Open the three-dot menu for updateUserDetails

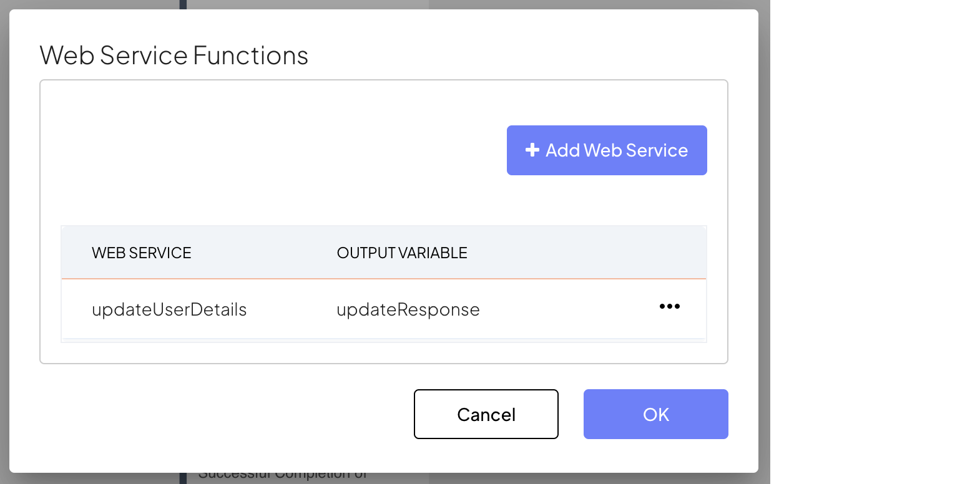(669, 306)
